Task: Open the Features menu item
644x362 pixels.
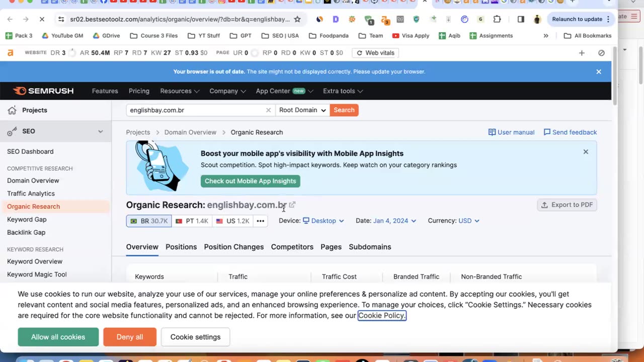Action: 105,91
